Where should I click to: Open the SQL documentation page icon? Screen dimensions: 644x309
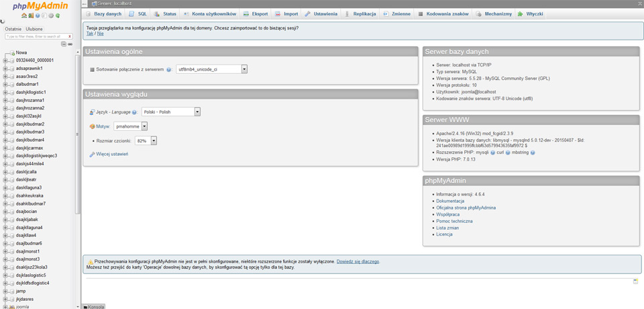click(x=44, y=15)
